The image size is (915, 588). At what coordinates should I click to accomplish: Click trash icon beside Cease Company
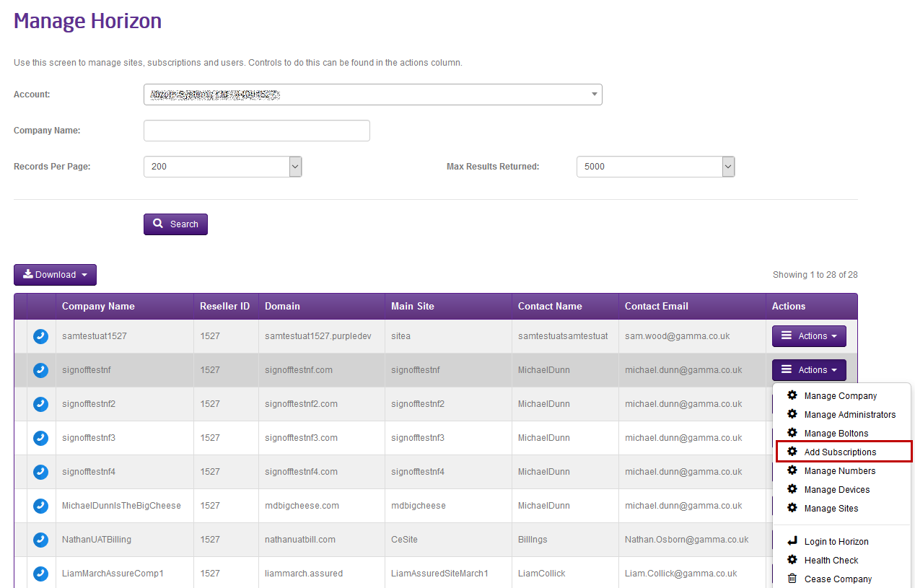[792, 579]
